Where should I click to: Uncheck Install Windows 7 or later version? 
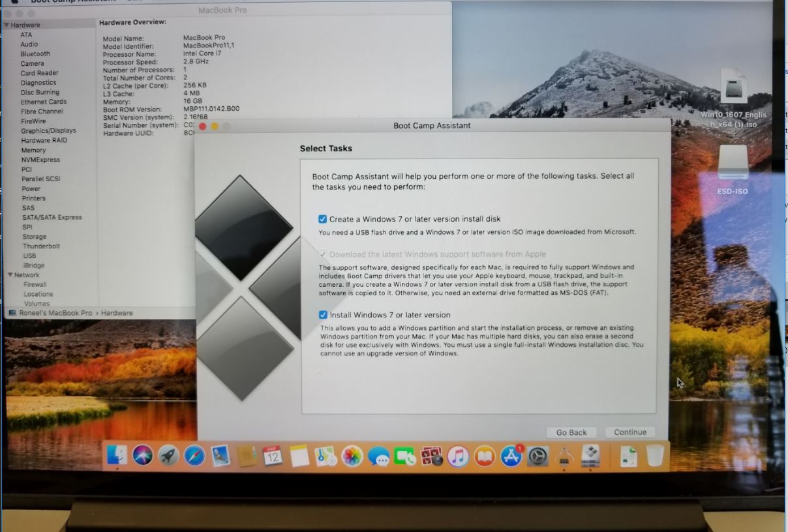(x=323, y=315)
